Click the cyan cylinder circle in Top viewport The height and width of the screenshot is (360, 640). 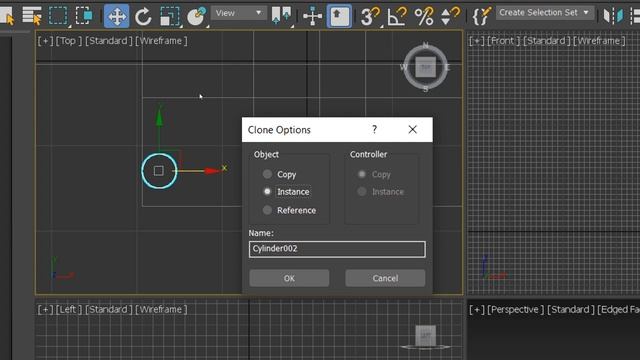coord(159,171)
